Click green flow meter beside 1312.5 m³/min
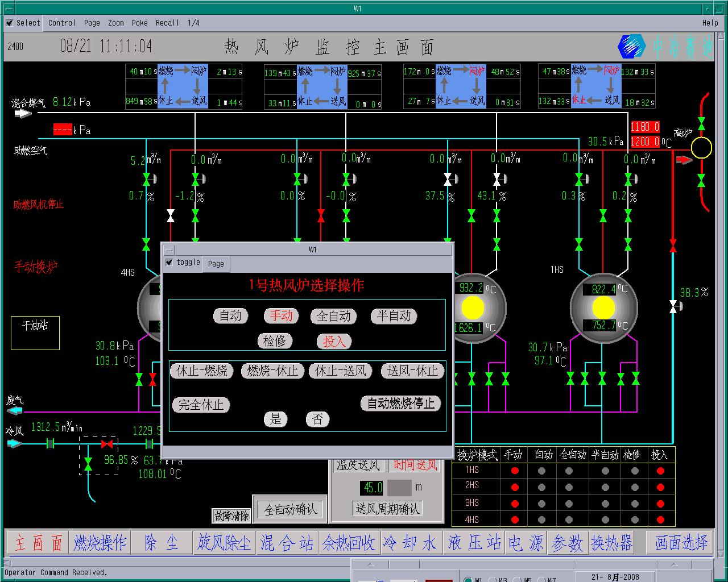Screen dimensions: 728x582 (x=50, y=444)
